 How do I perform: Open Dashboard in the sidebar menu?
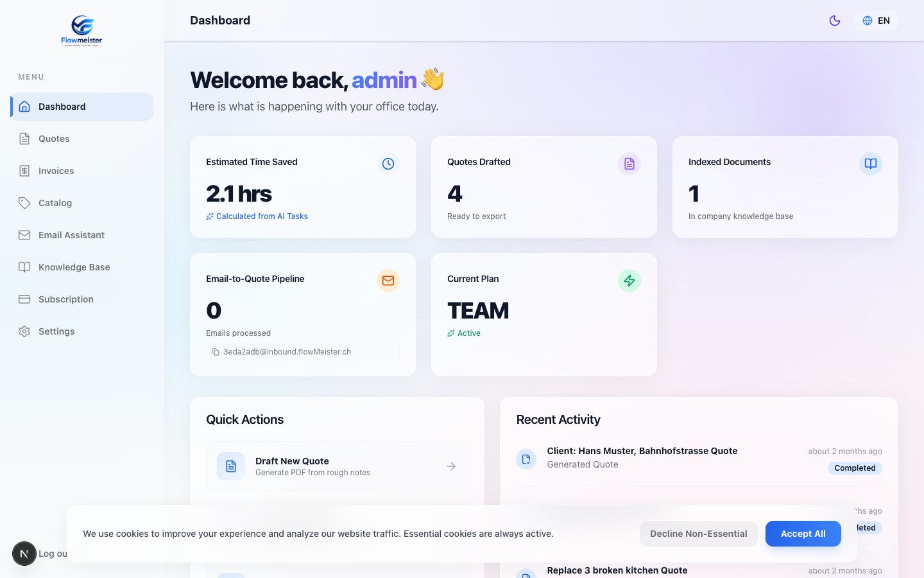click(x=82, y=107)
